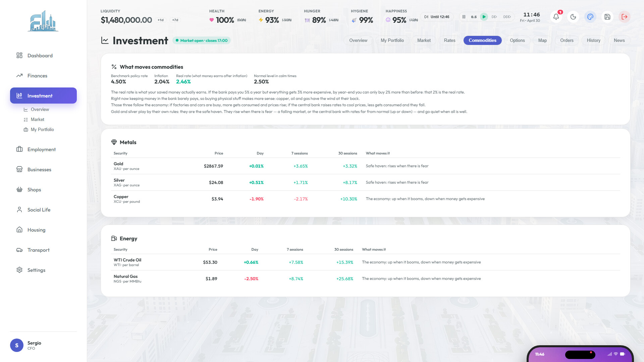Select the WTI Crude Oil row
The width and height of the screenshot is (644, 362).
pos(366,262)
